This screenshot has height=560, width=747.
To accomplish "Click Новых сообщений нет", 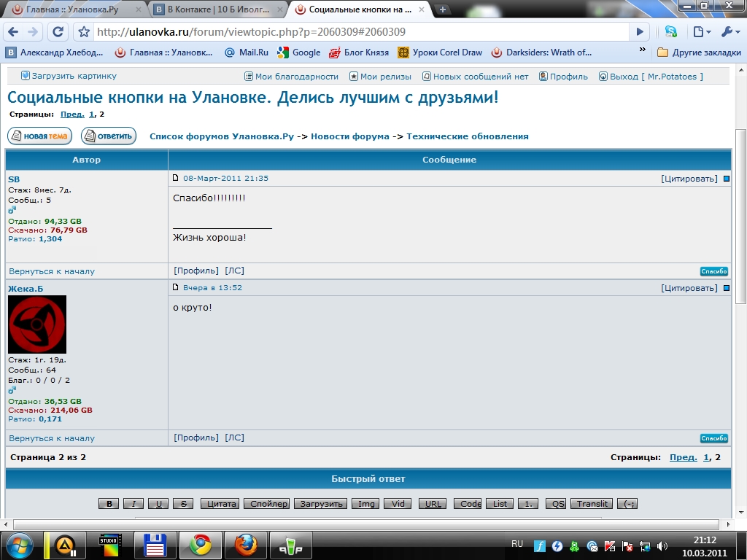I will tap(476, 76).
